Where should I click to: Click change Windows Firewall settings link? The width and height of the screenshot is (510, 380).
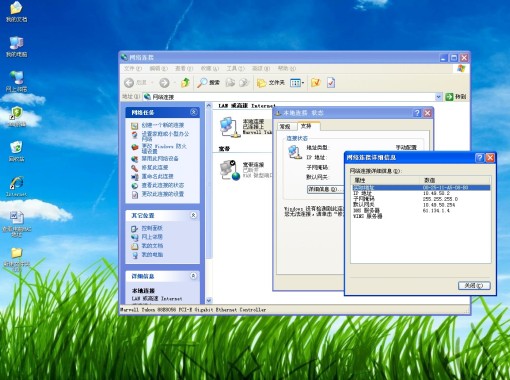click(164, 149)
